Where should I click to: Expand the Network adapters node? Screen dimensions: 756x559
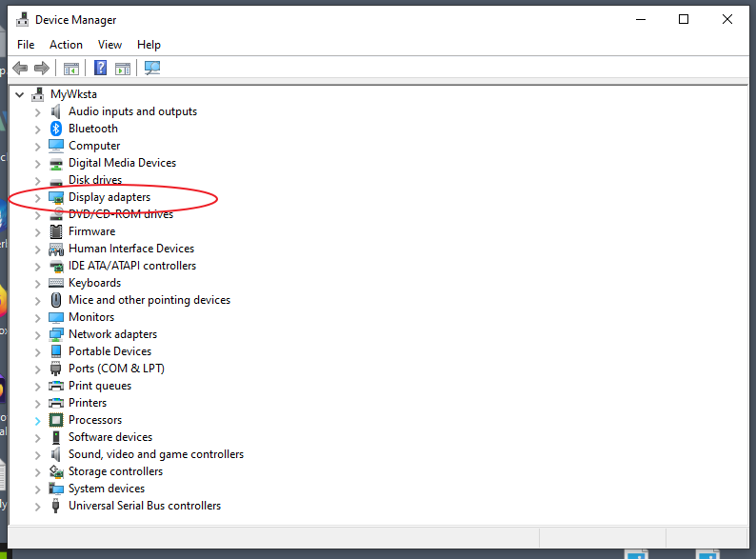tap(37, 334)
